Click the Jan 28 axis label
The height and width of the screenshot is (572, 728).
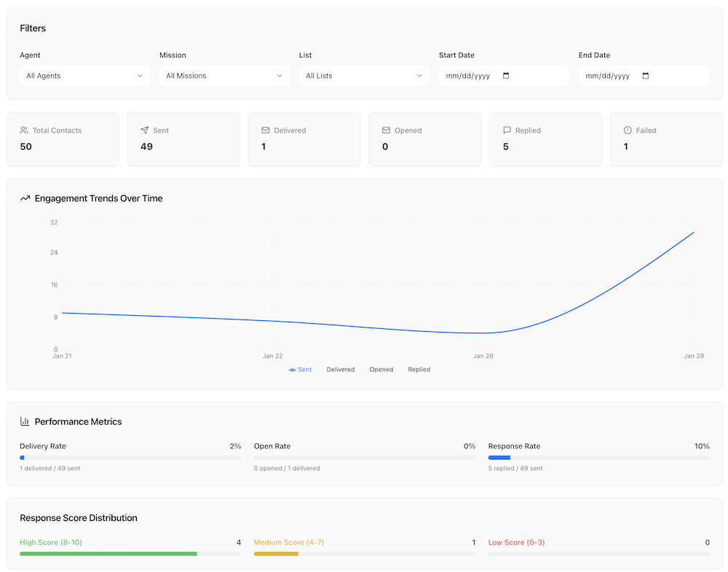(483, 356)
